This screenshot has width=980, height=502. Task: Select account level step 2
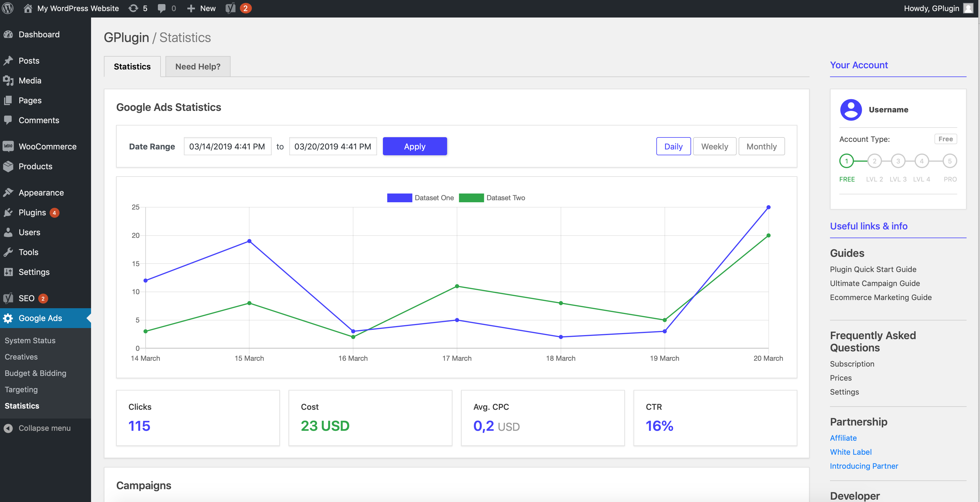point(874,161)
